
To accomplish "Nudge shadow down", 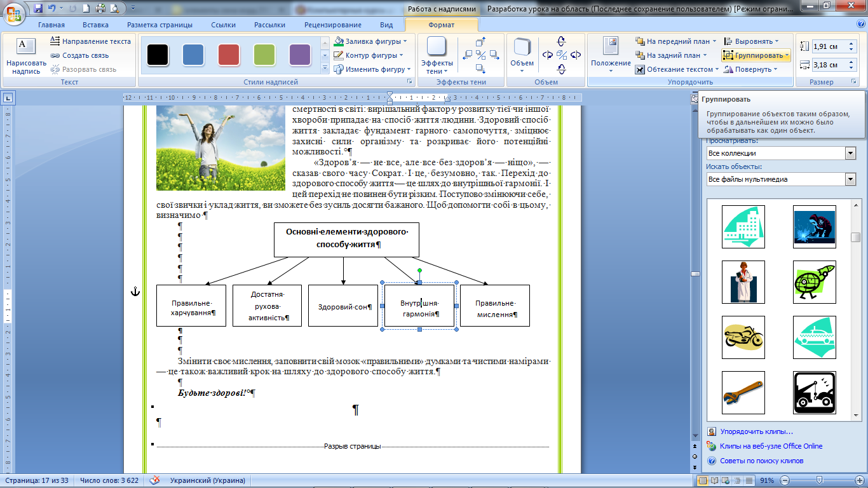I will point(481,69).
